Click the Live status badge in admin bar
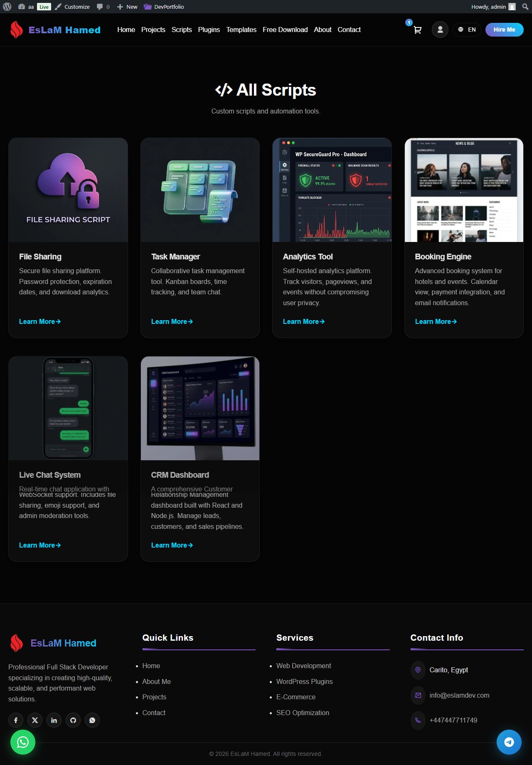 click(x=44, y=7)
